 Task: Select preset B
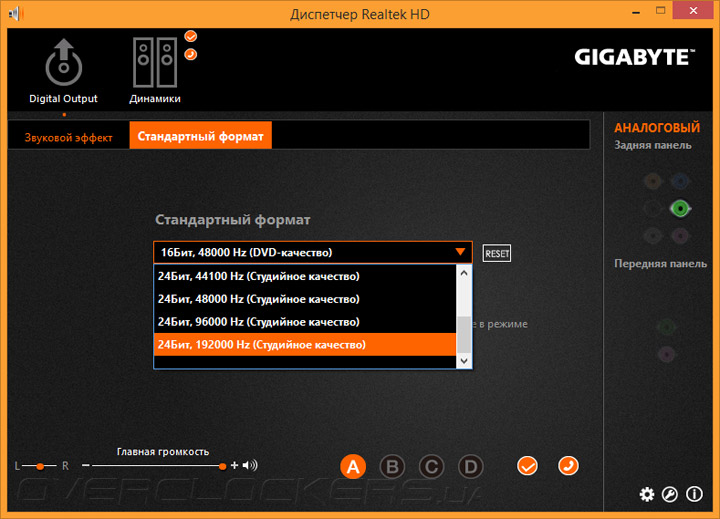pyautogui.click(x=392, y=467)
